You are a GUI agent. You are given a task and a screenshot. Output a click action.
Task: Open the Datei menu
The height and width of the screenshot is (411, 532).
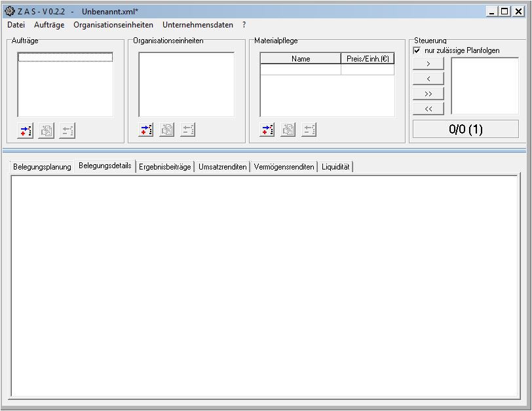coord(16,25)
